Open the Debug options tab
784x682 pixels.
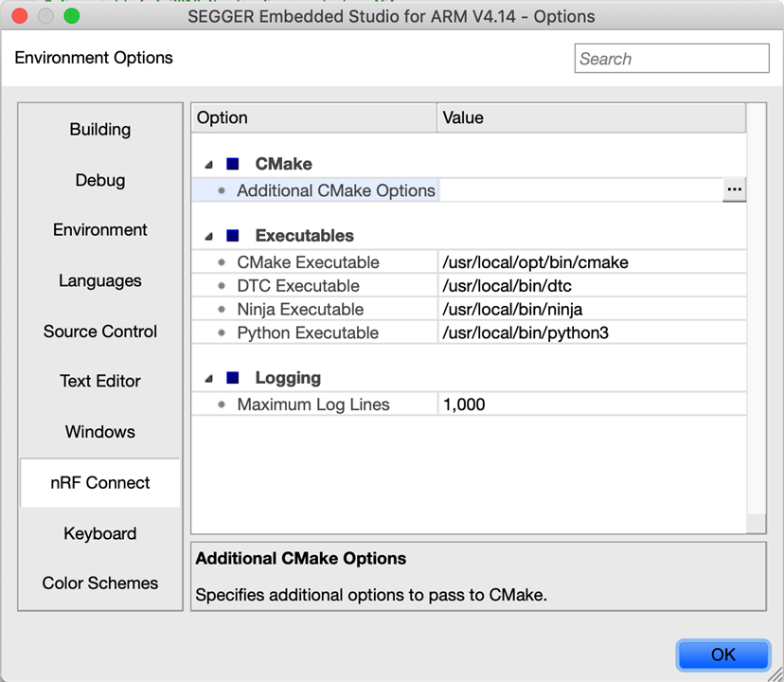(100, 180)
